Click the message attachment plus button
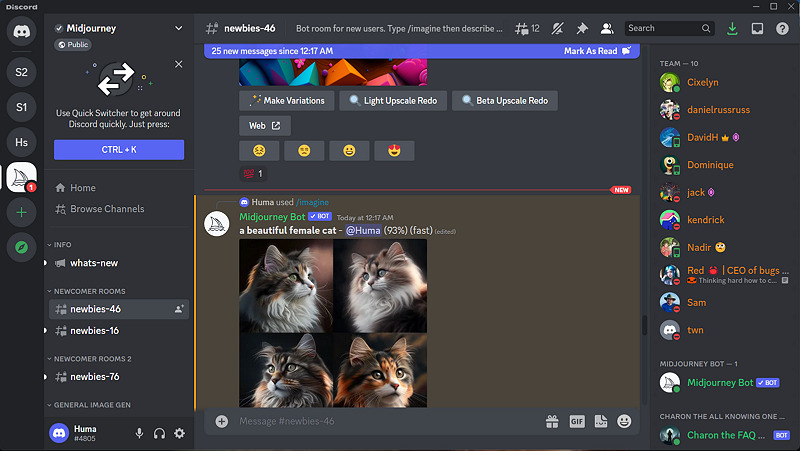 click(x=221, y=421)
